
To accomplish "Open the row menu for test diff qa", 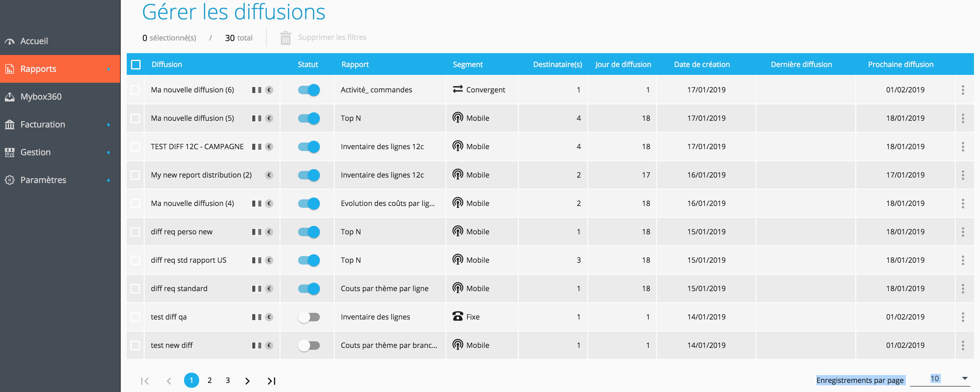I will pos(963,317).
